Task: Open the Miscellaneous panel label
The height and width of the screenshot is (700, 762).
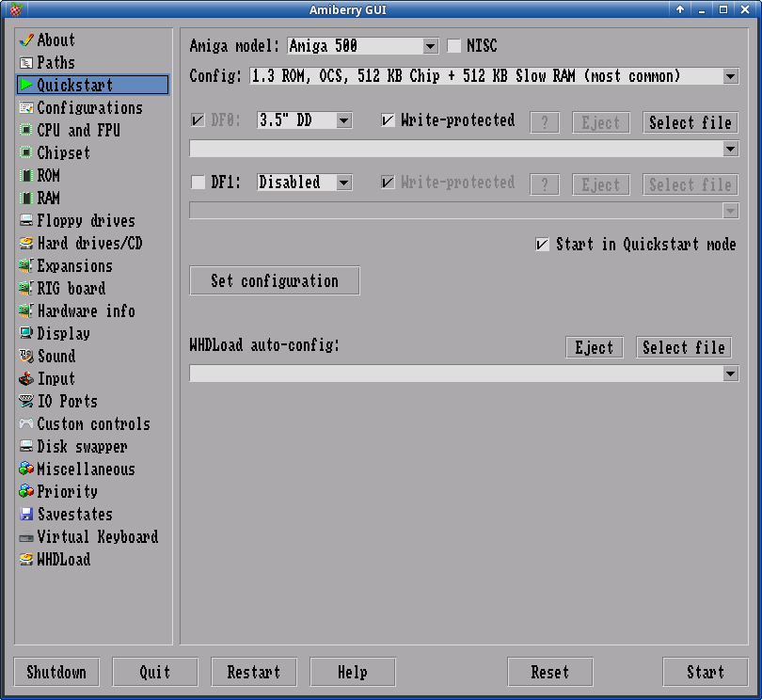Action: click(x=86, y=469)
